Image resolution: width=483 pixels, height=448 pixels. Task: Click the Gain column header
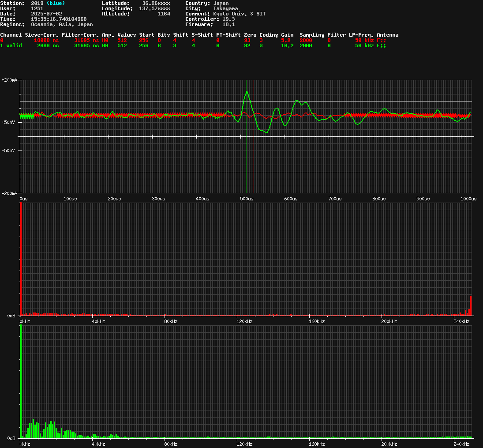click(x=287, y=35)
